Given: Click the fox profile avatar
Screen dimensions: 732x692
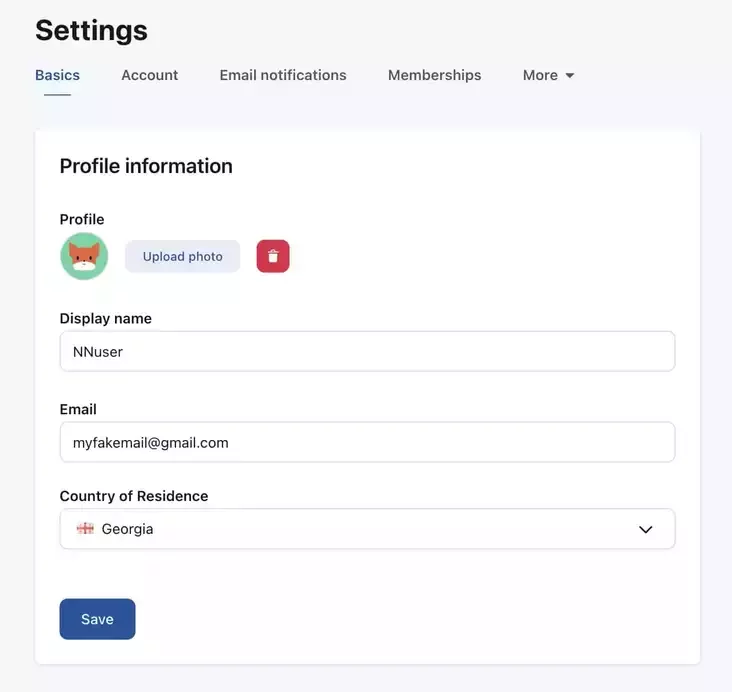Looking at the screenshot, I should coord(84,256).
